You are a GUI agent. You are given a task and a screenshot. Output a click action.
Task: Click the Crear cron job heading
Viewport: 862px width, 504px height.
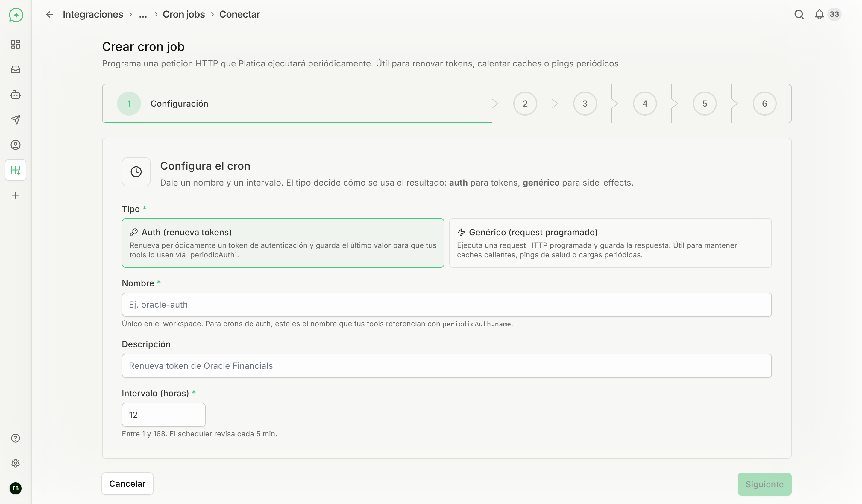point(143,47)
